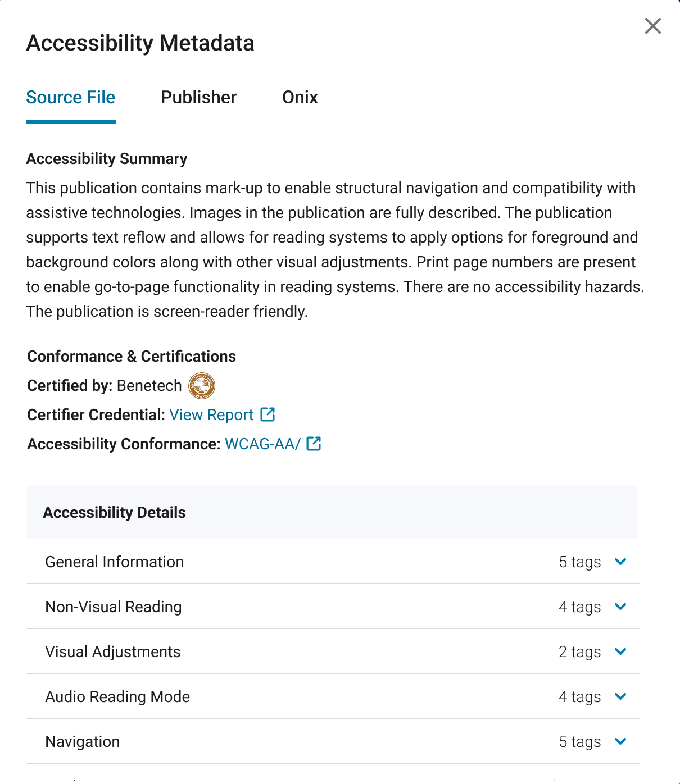This screenshot has width=680, height=784.
Task: Click the external link icon next to WCAG-AA/
Action: coord(314,444)
